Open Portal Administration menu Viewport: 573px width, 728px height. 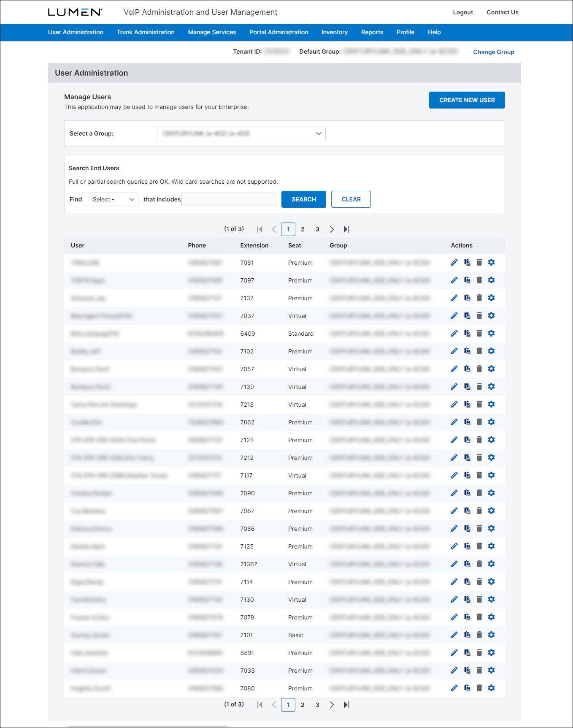tap(279, 32)
